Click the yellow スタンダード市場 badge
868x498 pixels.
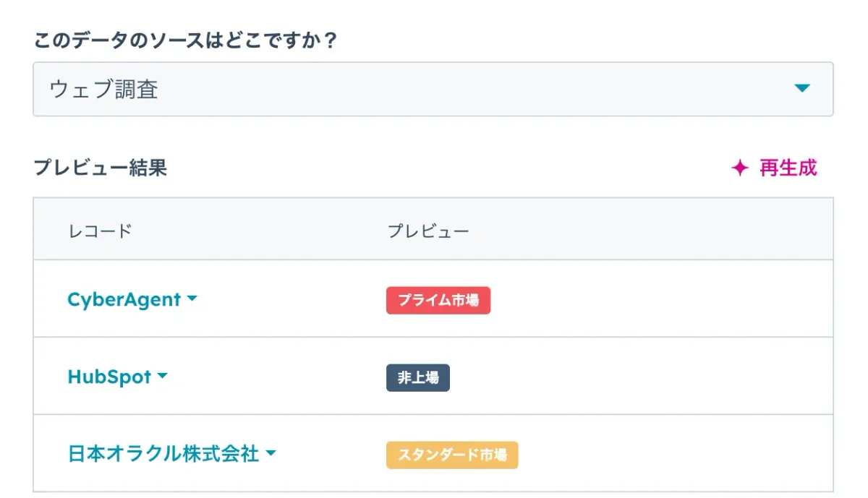tap(451, 455)
